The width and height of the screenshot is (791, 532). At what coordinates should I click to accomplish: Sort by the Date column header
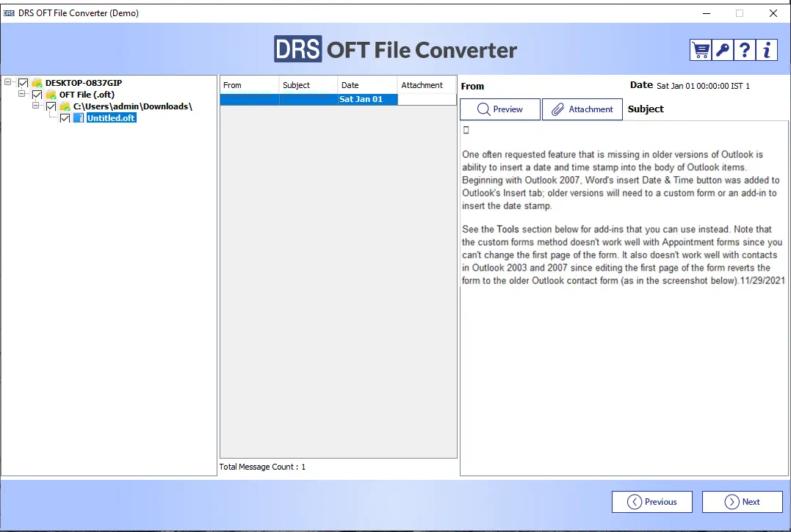click(367, 85)
